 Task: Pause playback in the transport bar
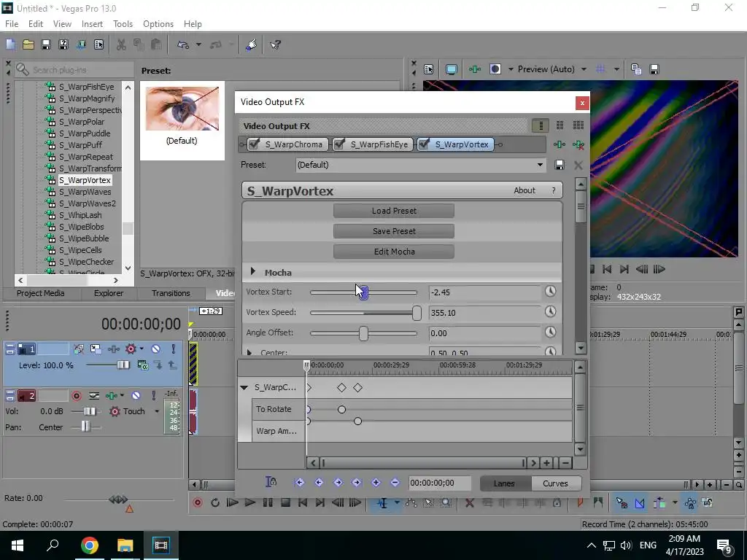268,502
